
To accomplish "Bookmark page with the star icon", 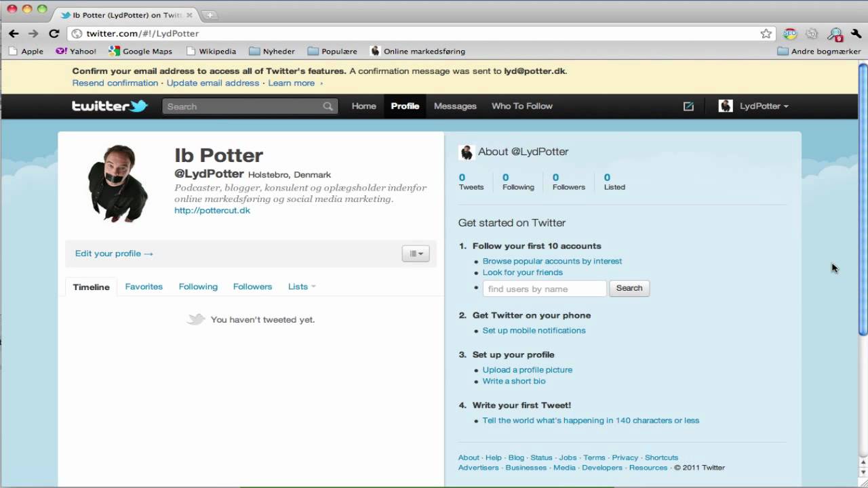I will pyautogui.click(x=766, y=33).
